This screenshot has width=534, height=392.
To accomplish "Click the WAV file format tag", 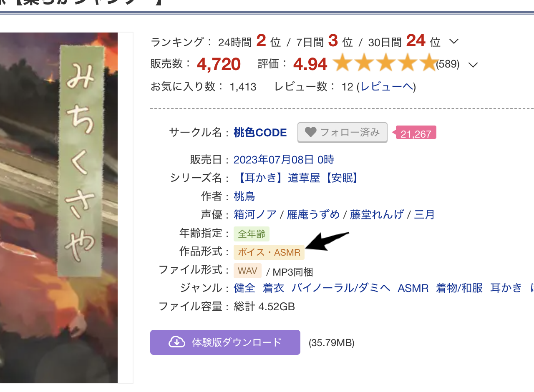I will 247,271.
